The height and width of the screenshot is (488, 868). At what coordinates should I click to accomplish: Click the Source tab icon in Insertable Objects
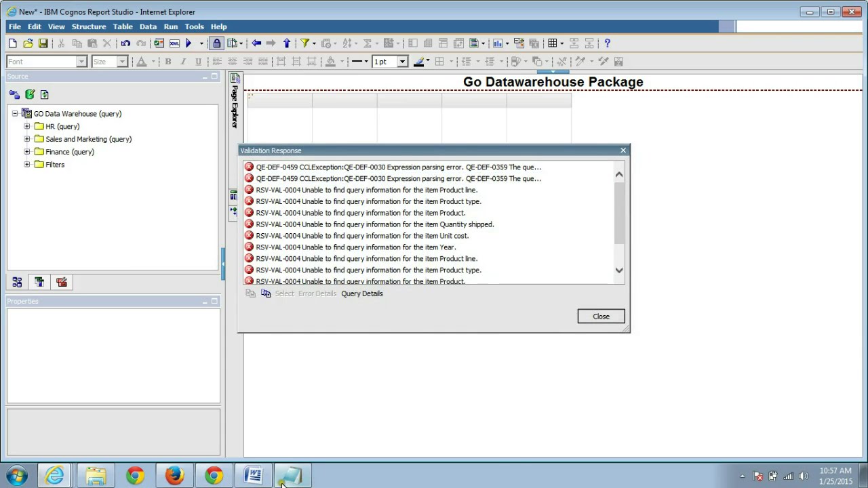coord(17,283)
